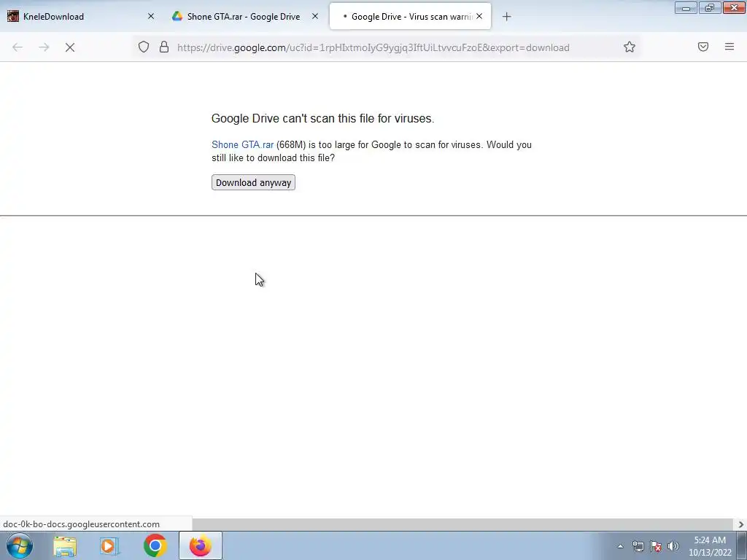Switch to the KneleDownload tab

click(81, 16)
